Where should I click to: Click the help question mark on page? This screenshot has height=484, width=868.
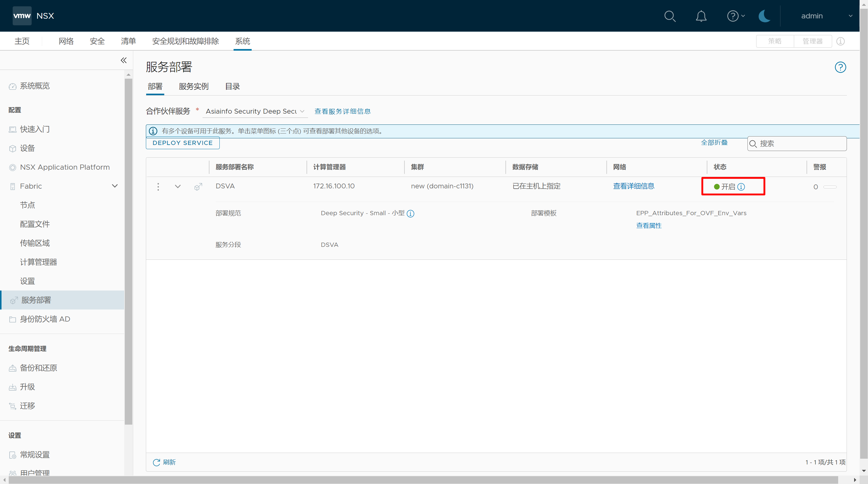pyautogui.click(x=840, y=67)
